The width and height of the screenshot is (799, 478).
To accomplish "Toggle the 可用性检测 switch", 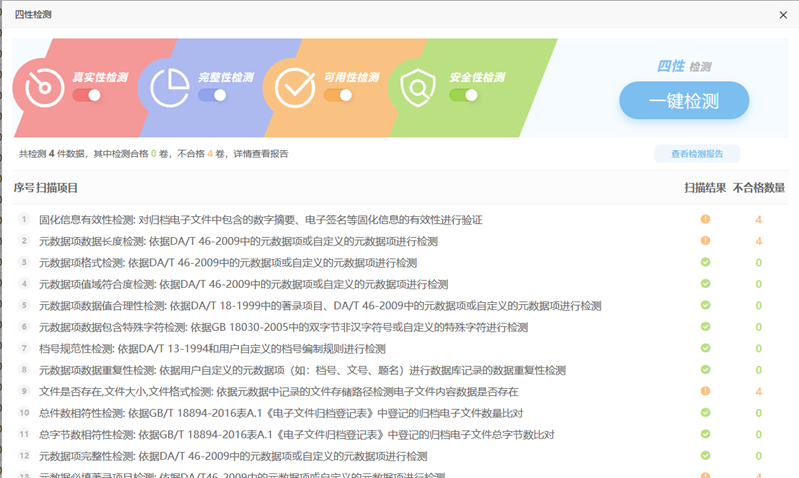I will (x=338, y=95).
